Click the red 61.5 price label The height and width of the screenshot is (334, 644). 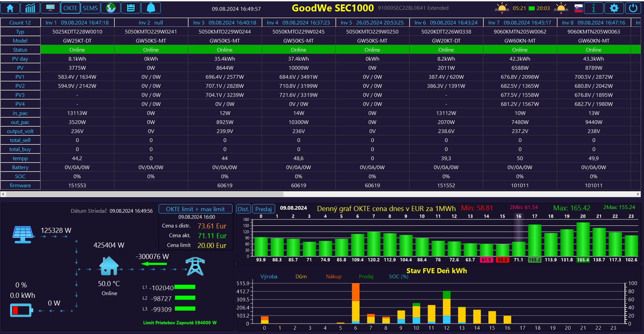[x=486, y=260]
